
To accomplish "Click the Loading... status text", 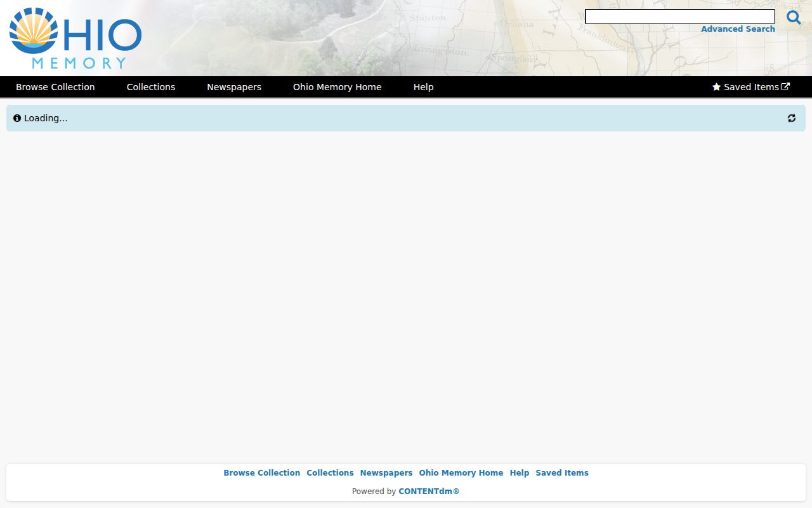I will pos(46,118).
